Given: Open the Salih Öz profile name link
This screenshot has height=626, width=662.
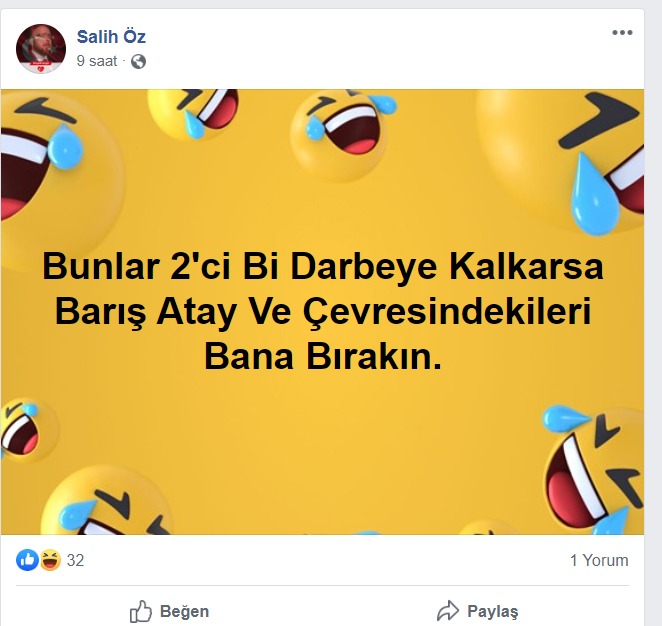Looking at the screenshot, I should (111, 37).
